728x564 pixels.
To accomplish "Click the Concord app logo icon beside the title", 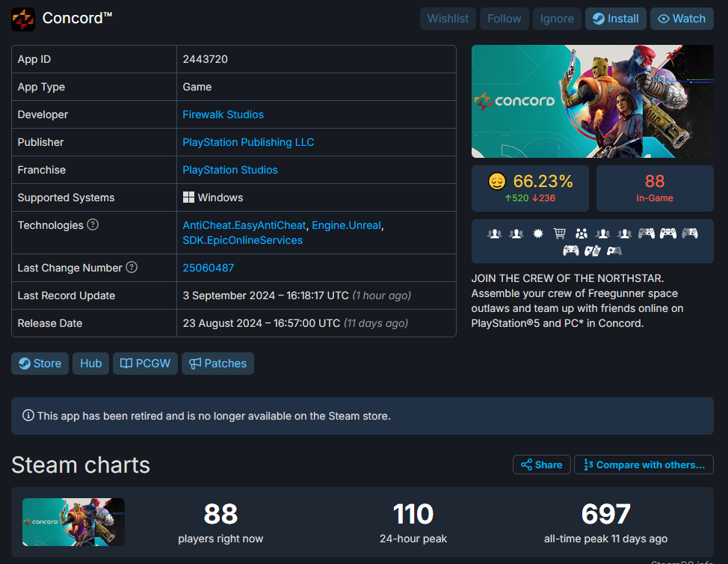I will tap(23, 19).
